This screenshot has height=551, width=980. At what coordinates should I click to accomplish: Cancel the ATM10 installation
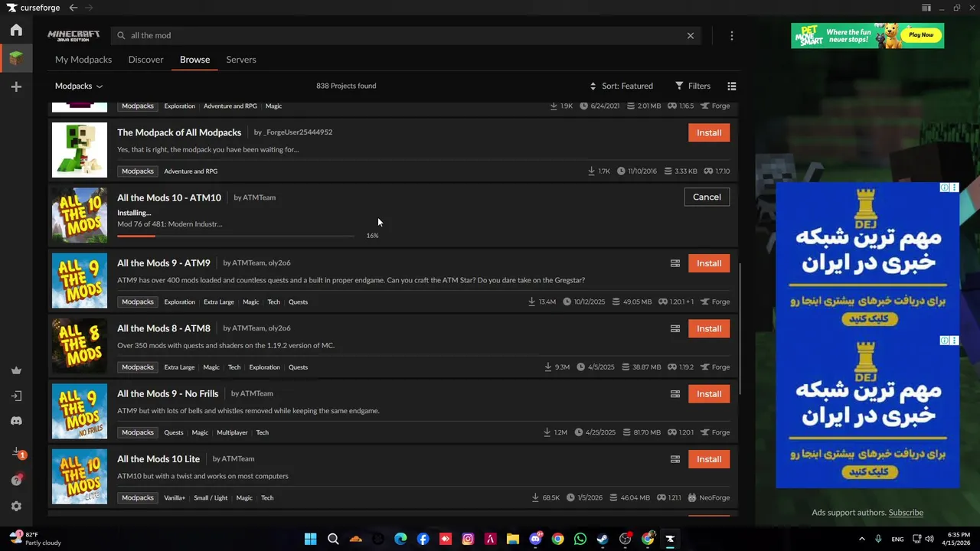(x=707, y=197)
